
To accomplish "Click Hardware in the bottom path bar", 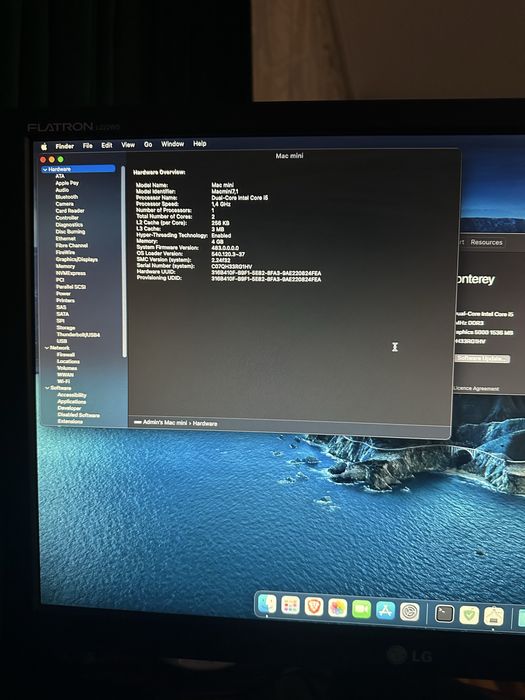I will 205,423.
